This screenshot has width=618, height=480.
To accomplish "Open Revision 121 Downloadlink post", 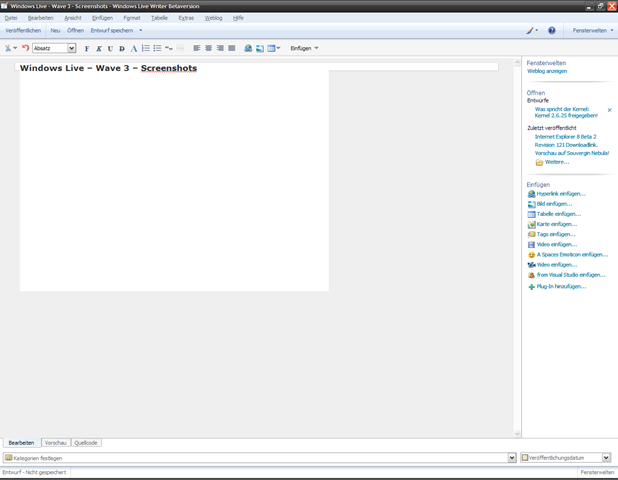I will (x=566, y=145).
